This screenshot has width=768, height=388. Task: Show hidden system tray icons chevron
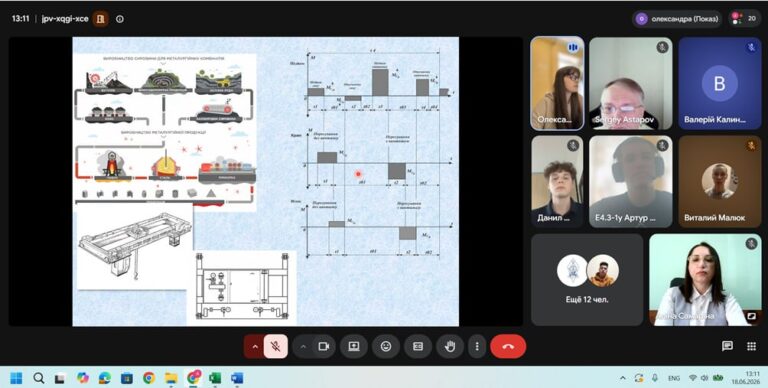click(x=623, y=378)
